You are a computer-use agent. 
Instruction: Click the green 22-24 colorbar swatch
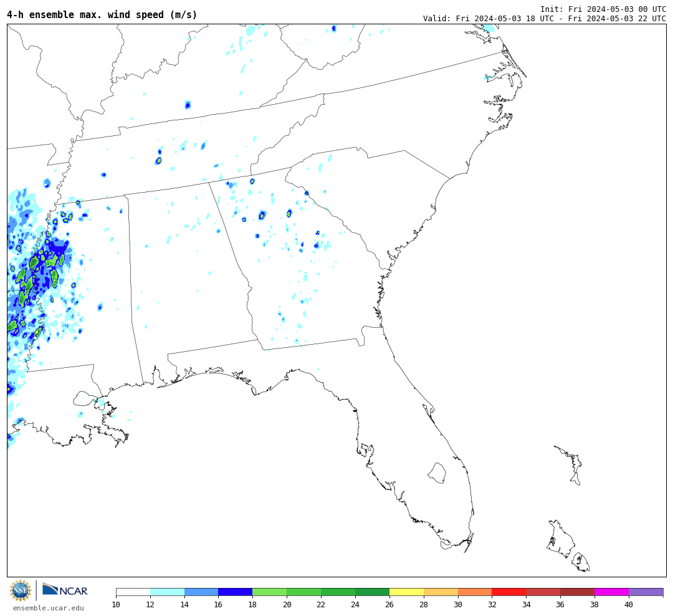pyautogui.click(x=338, y=592)
